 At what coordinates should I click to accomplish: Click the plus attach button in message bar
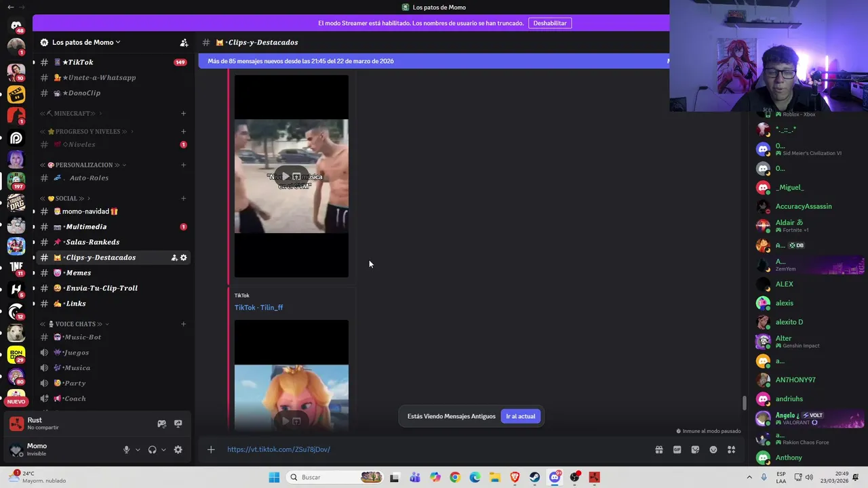pyautogui.click(x=211, y=449)
